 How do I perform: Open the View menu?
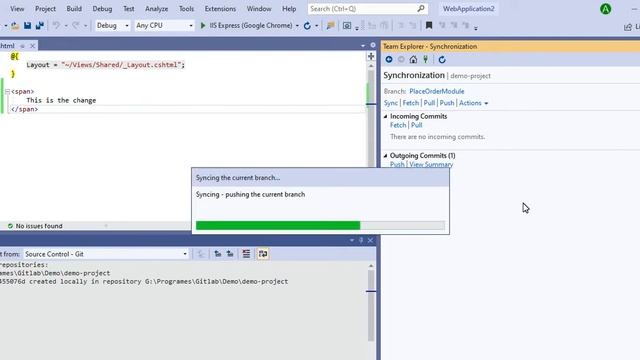click(x=17, y=9)
